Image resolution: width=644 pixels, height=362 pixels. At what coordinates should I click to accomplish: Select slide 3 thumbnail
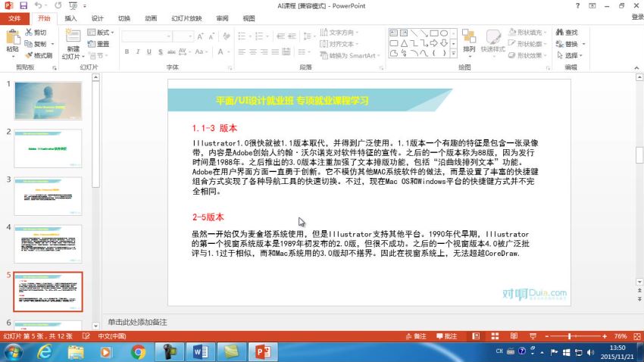point(48,196)
